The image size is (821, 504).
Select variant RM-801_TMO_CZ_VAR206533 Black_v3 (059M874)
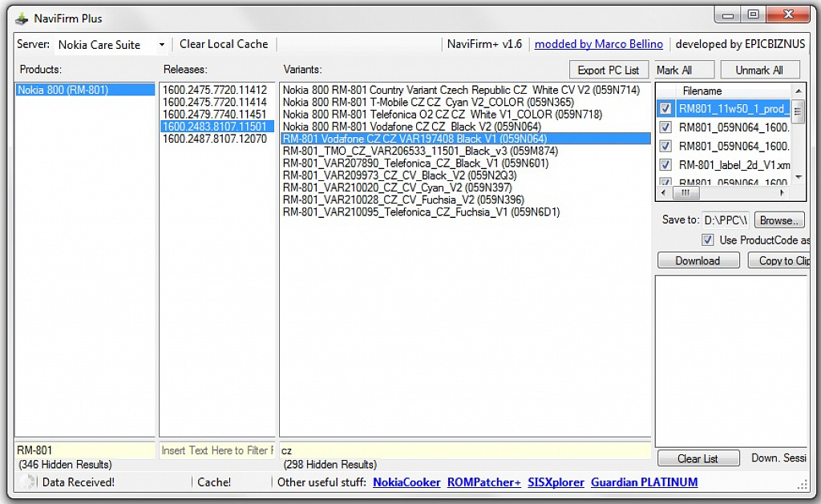coord(465,151)
